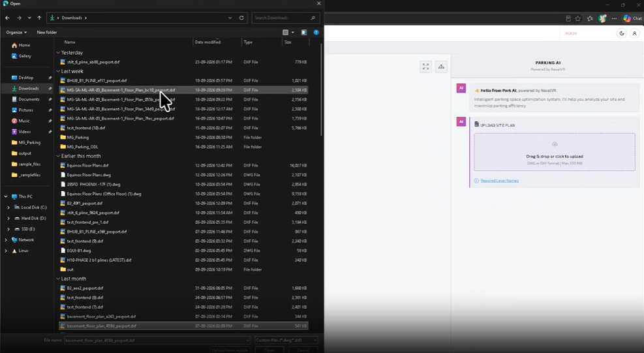Open the user profile icon in Parking AI
Screen dimensions: 644x353
click(635, 33)
